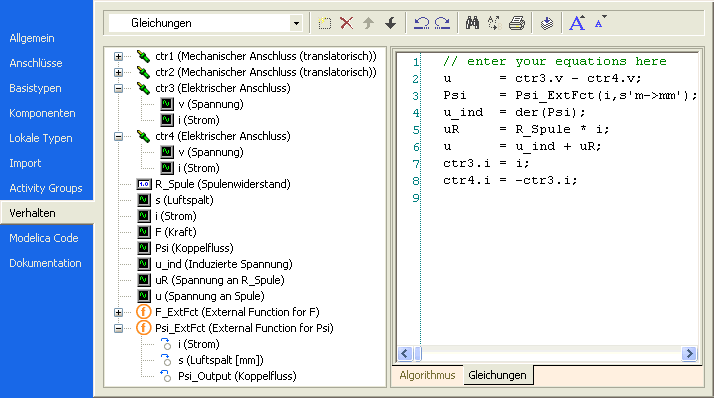The image size is (714, 398).
Task: Select ctr4 (Elektrischer Anschluss) in tree
Action: (x=223, y=136)
